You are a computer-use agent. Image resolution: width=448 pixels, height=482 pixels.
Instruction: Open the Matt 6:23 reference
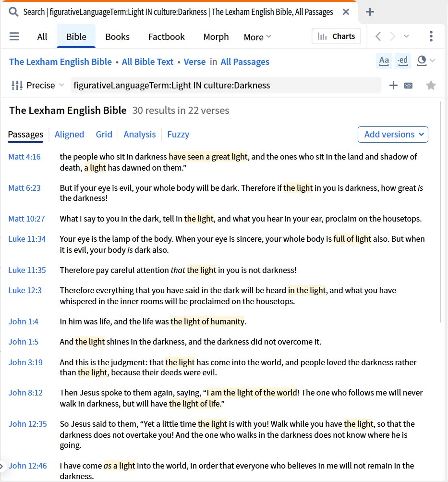click(24, 188)
